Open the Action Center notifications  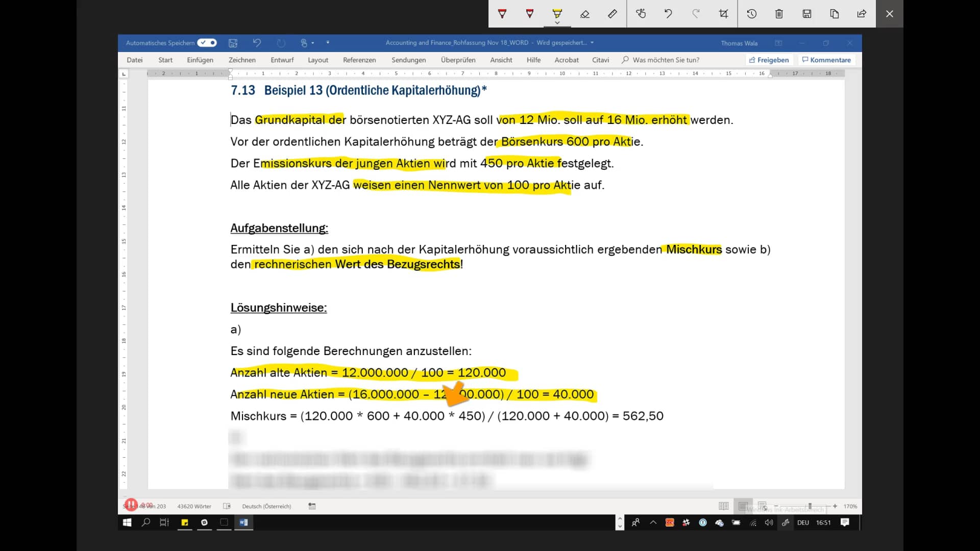(845, 522)
